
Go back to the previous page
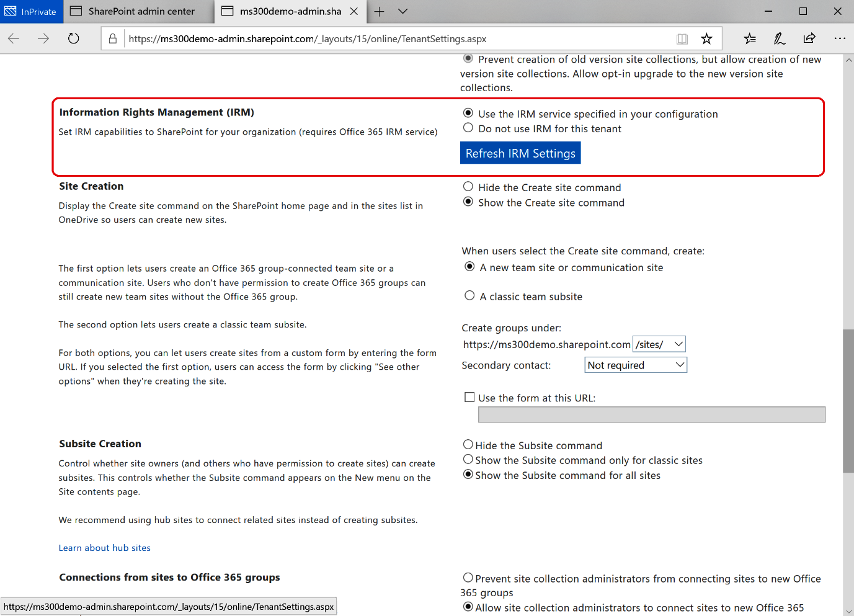click(x=14, y=38)
